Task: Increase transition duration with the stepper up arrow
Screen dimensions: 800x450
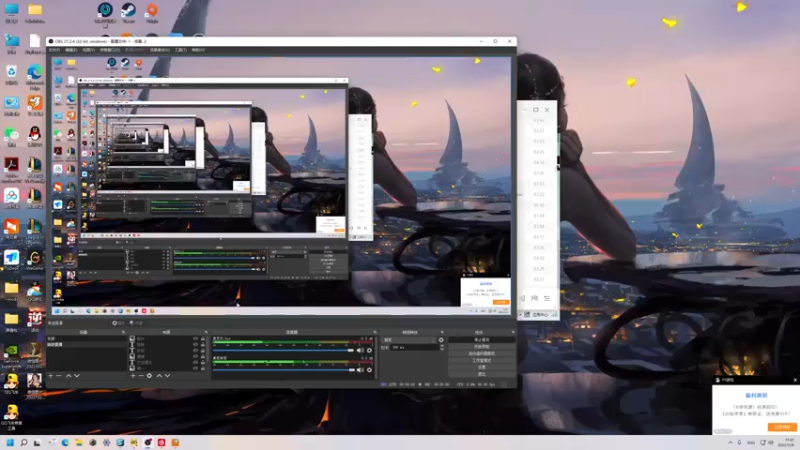Action: pyautogui.click(x=442, y=346)
